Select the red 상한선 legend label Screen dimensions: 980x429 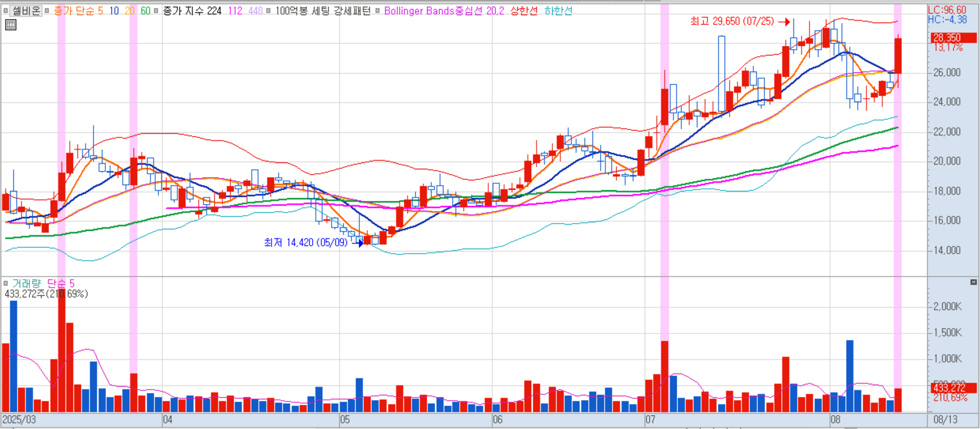click(524, 11)
